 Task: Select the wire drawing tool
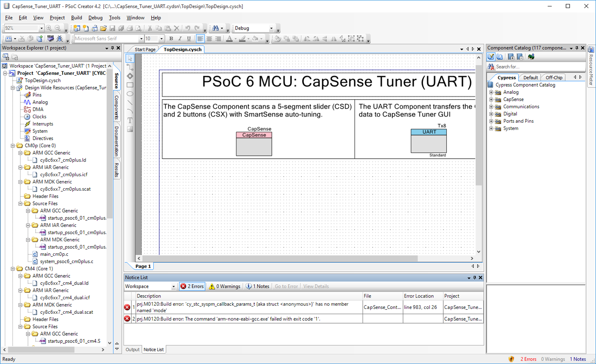[130, 67]
